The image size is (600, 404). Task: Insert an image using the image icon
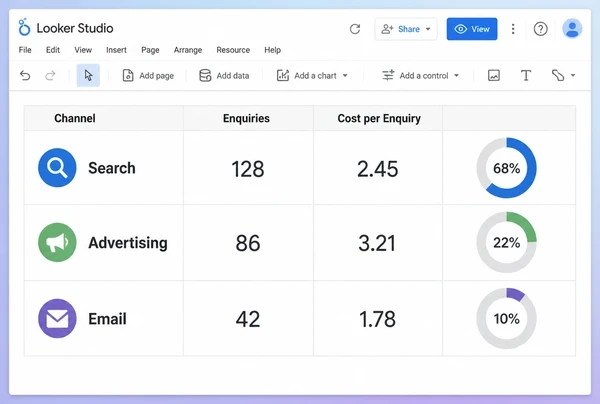[494, 75]
